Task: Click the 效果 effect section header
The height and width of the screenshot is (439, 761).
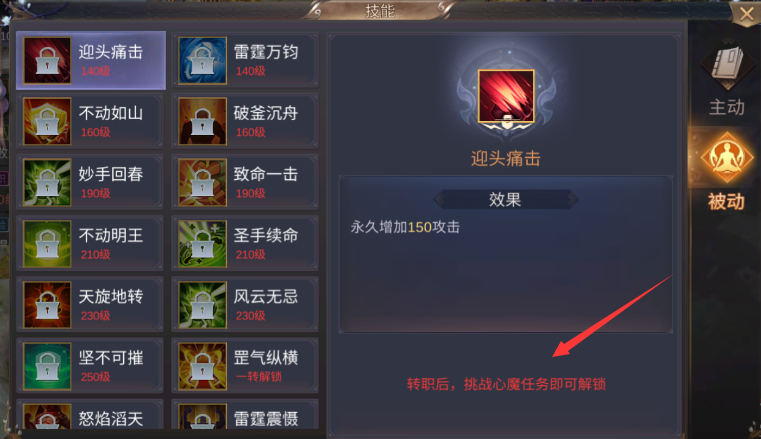Action: point(505,199)
